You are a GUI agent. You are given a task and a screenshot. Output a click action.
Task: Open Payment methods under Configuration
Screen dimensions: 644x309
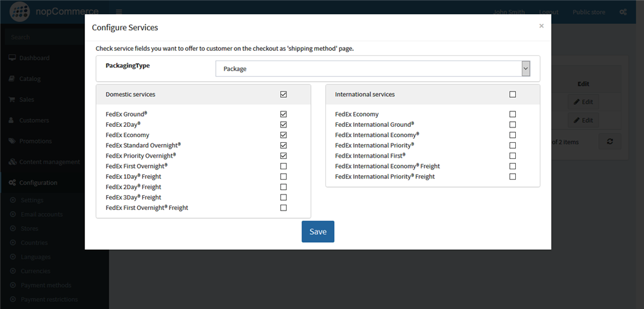46,285
